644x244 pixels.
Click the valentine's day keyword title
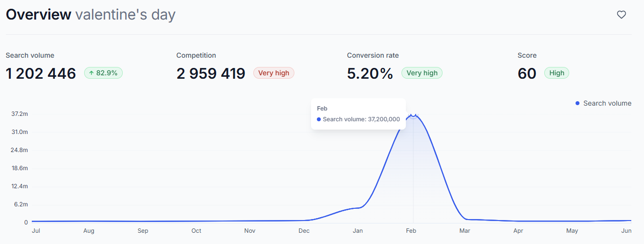coord(125,15)
